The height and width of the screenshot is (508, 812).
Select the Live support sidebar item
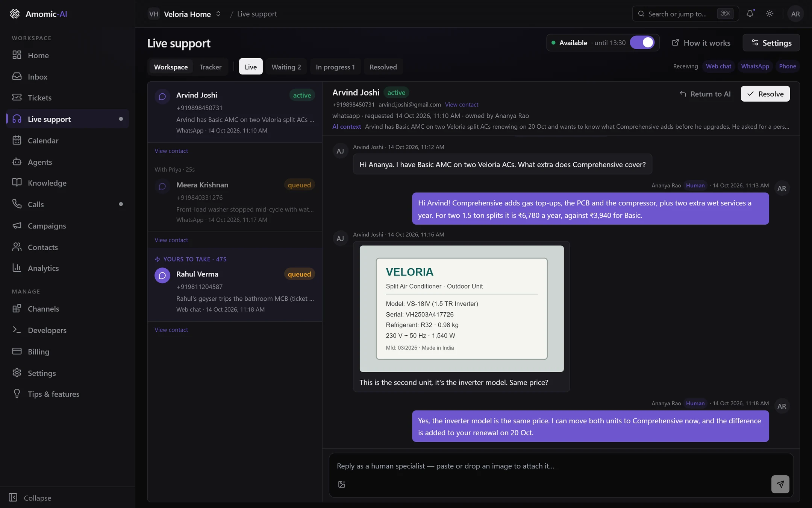pyautogui.click(x=68, y=119)
